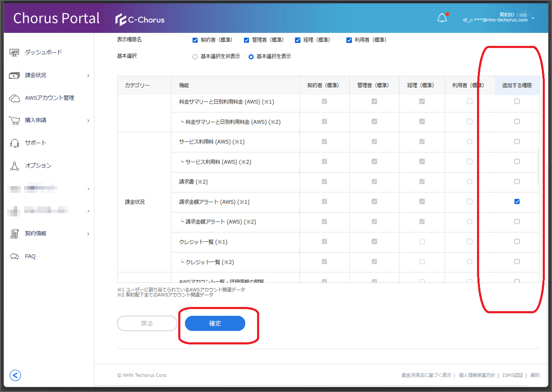The image size is (552, 392).
Task: Open AWSアカウント管理 in the sidebar
Action: (49, 98)
